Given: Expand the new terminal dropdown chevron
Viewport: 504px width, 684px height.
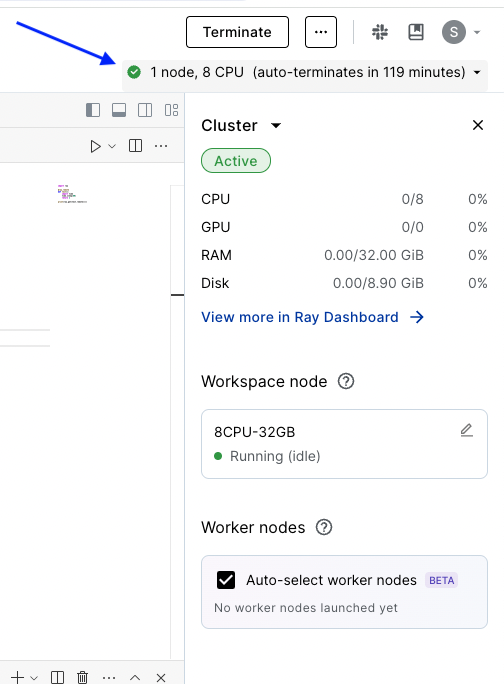Looking at the screenshot, I should [34, 678].
